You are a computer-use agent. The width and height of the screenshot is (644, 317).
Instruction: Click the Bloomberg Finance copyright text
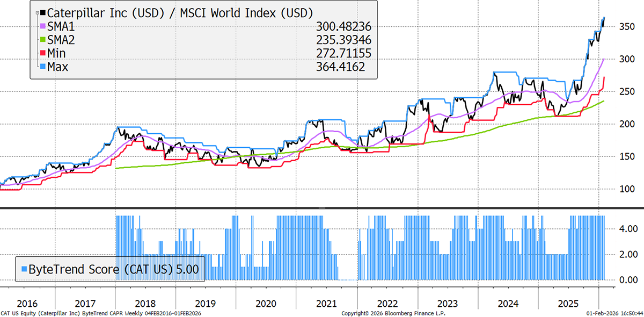tap(393, 313)
